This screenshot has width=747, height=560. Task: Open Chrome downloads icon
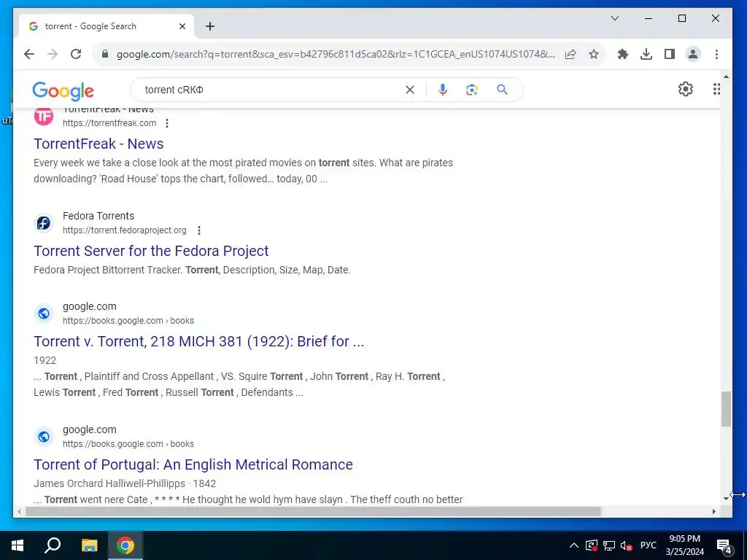pyautogui.click(x=646, y=54)
